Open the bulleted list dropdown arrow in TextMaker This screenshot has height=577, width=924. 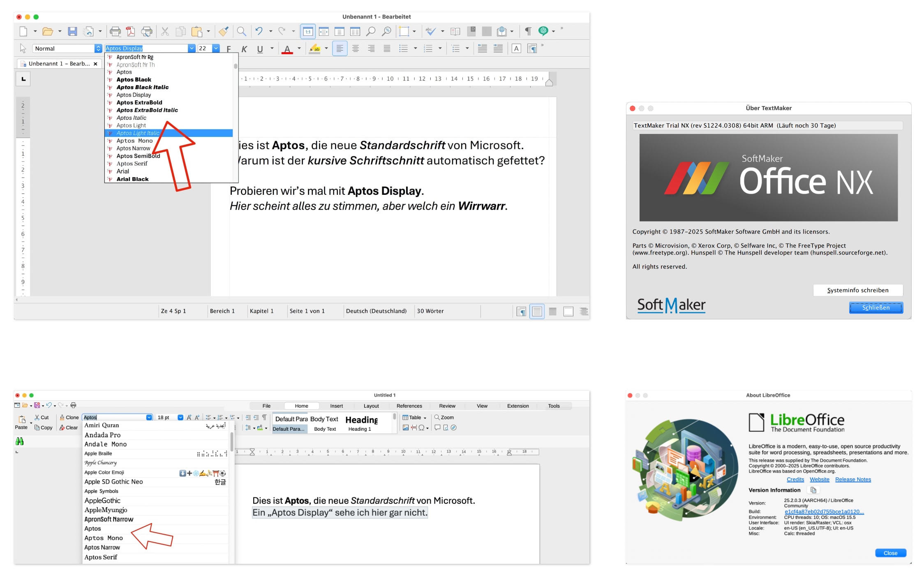[416, 48]
